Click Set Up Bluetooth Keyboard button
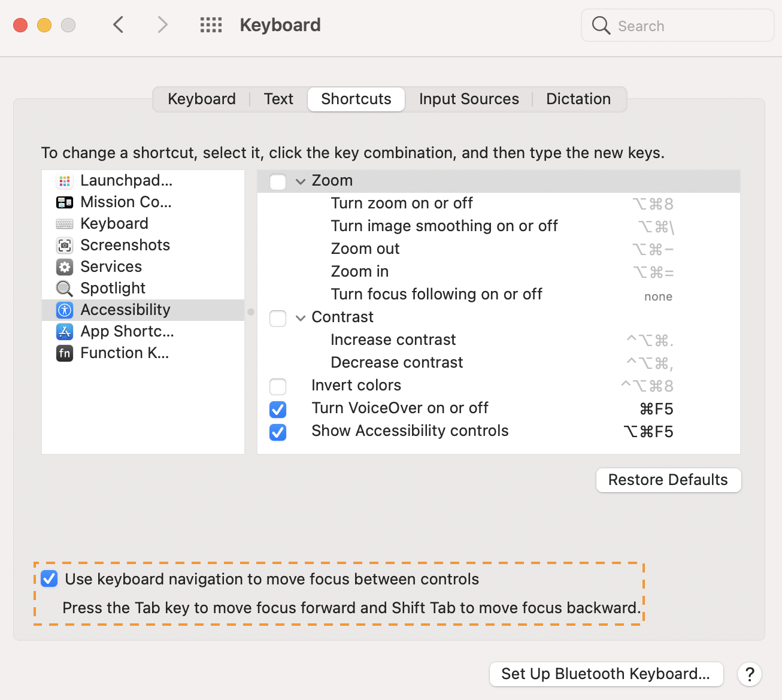The image size is (782, 700). (x=606, y=674)
